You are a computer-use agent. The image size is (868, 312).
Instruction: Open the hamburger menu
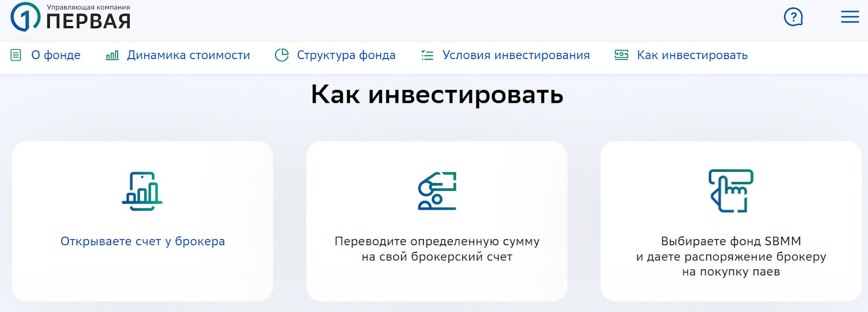click(x=850, y=17)
